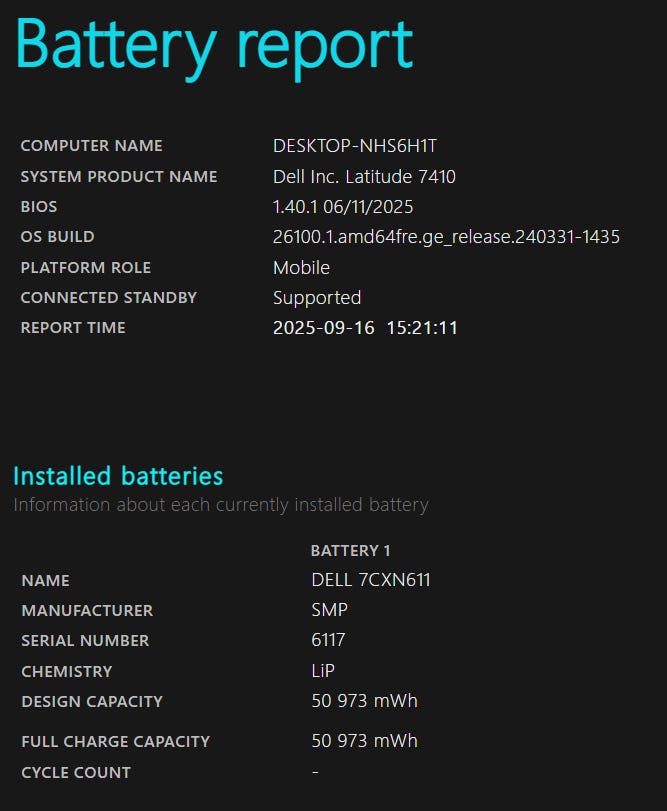This screenshot has height=811, width=667.
Task: Click the full charge capacity mWh value
Action: (x=364, y=741)
